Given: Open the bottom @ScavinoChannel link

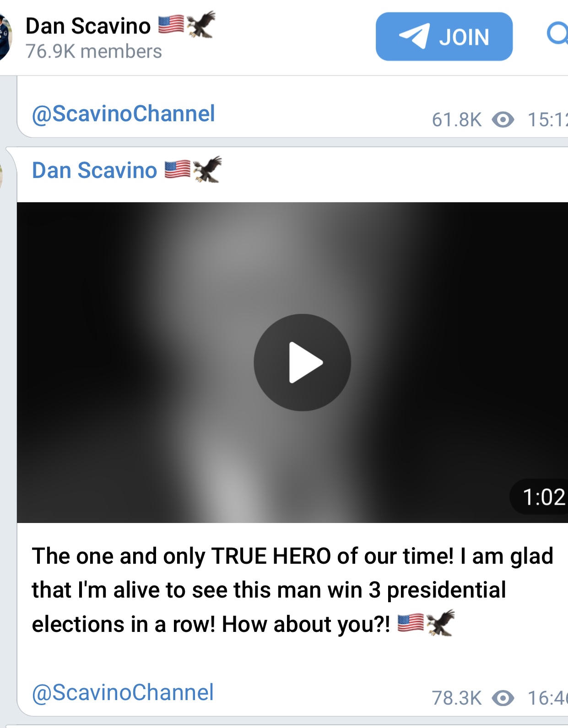Looking at the screenshot, I should (123, 692).
